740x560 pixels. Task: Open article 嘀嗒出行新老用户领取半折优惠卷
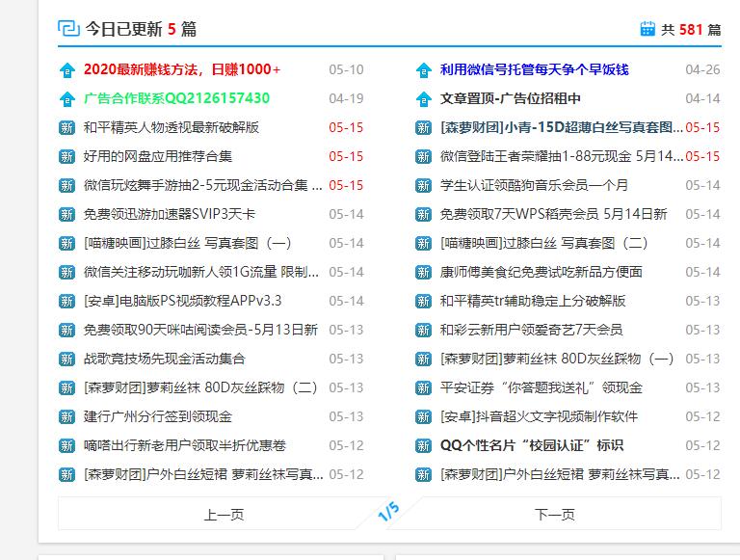[185, 445]
